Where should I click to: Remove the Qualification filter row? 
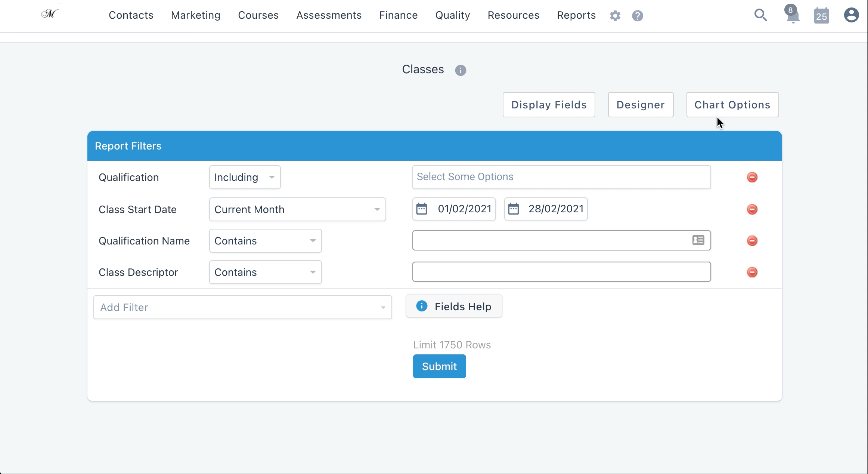(752, 177)
